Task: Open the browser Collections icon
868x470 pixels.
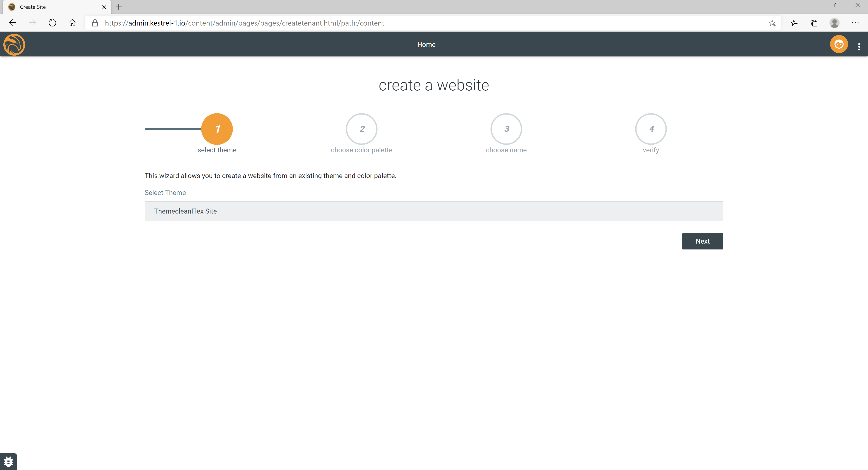Action: pyautogui.click(x=814, y=23)
